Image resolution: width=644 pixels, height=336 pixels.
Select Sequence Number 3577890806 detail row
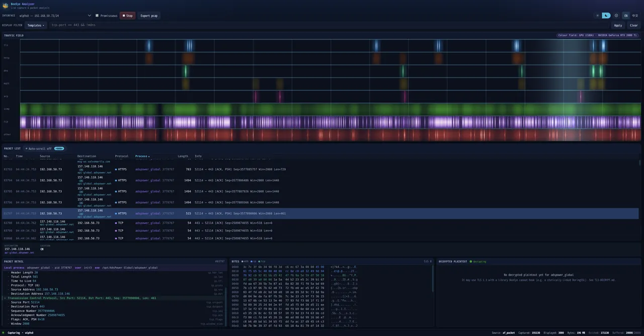[114, 311]
